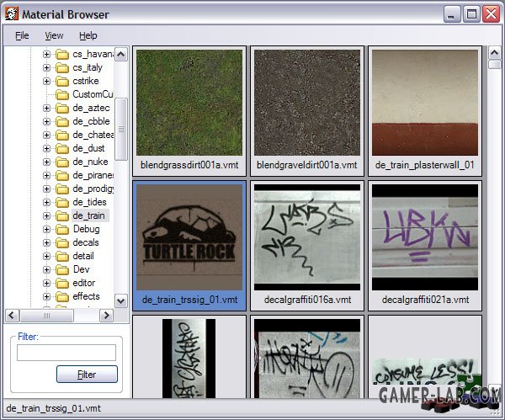The width and height of the screenshot is (505, 420).
Task: Click the Material Browser title bar app icon
Action: coord(12,13)
